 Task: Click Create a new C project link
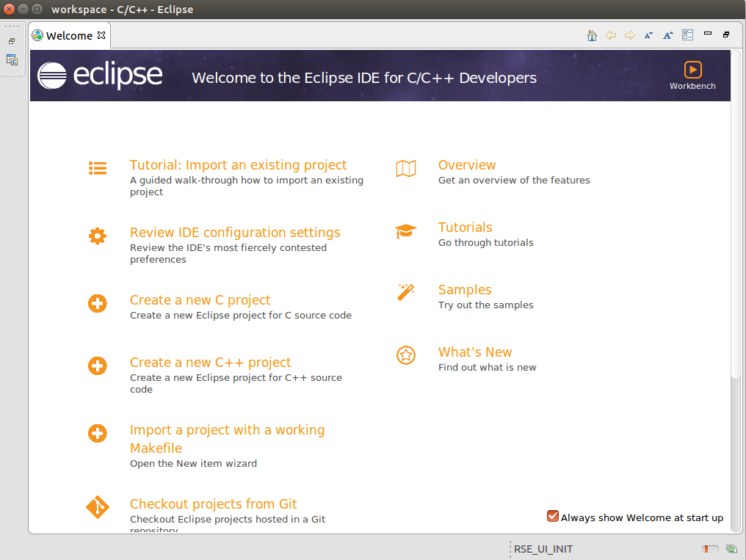200,300
